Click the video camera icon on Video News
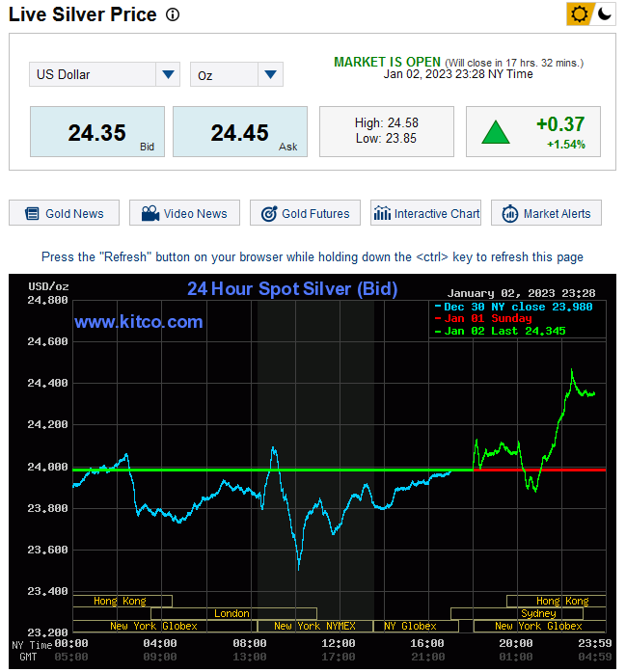Screen dimensions: 626x672 tap(150, 213)
